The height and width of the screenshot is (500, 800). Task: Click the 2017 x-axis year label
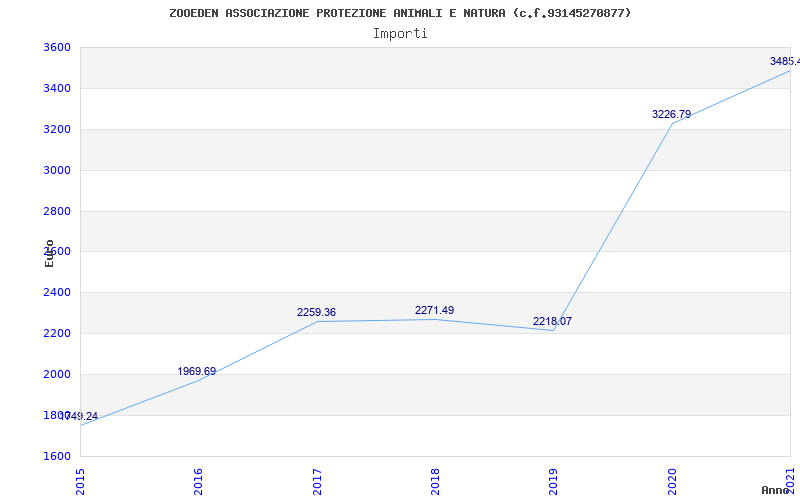(x=317, y=482)
